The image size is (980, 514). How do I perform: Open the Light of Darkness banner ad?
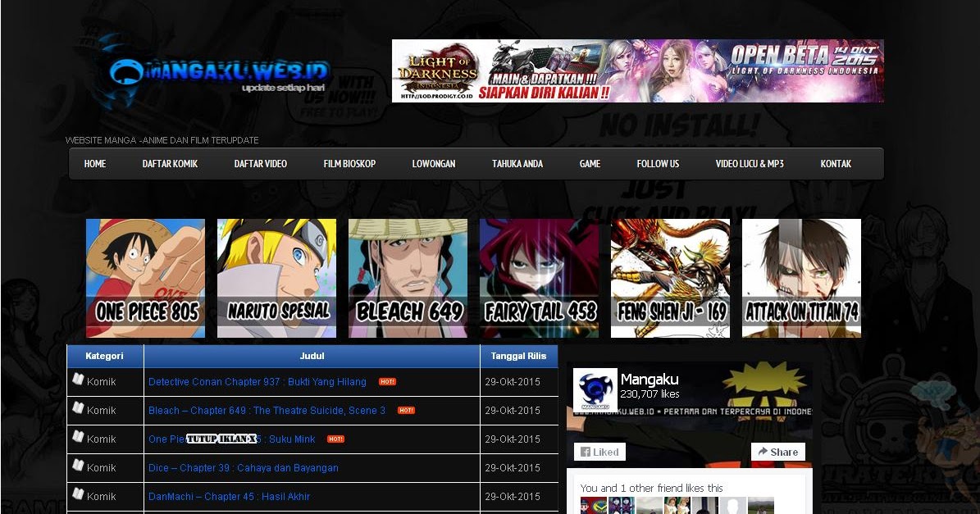[637, 71]
